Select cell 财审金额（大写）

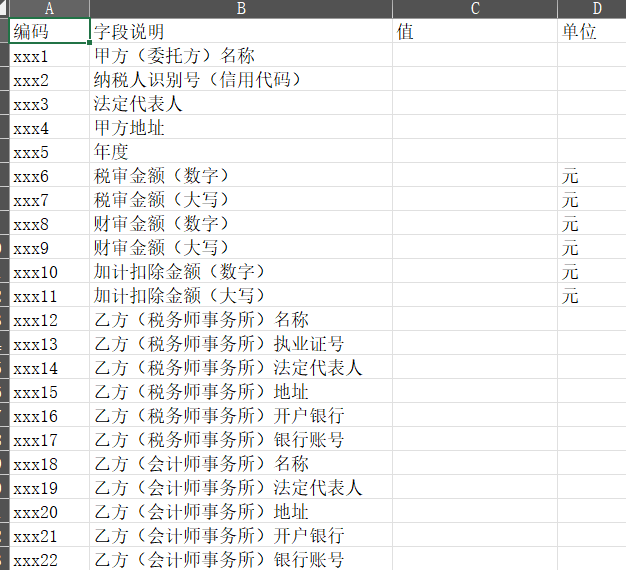click(x=241, y=246)
